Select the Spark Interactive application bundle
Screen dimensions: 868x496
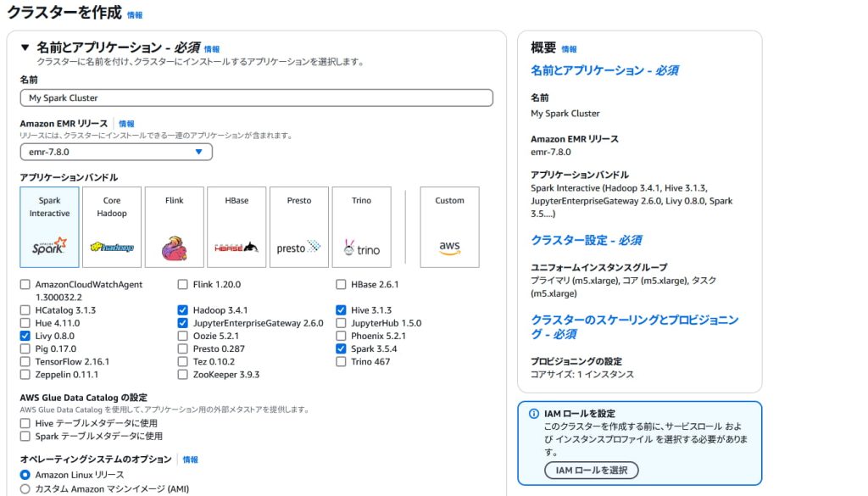(x=49, y=227)
